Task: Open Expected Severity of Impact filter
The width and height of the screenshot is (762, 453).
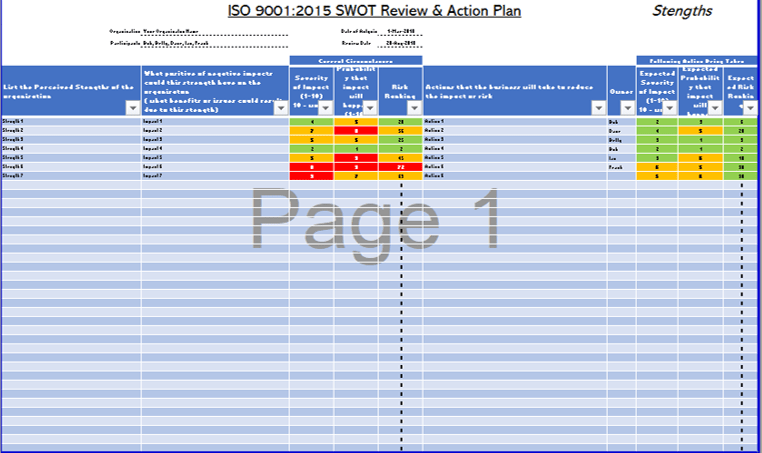Action: (x=670, y=107)
